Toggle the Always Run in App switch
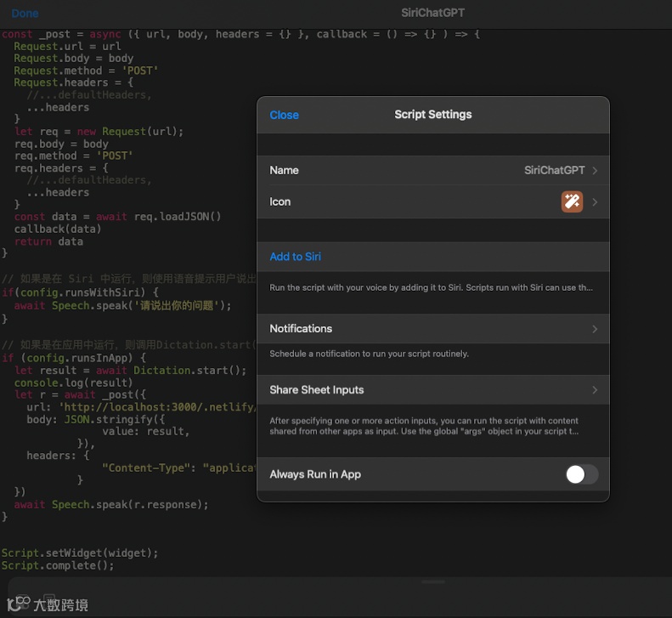 [x=582, y=474]
